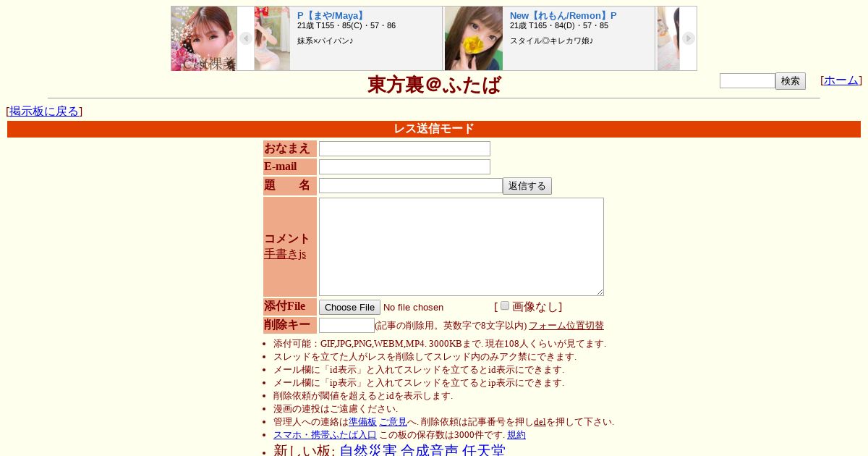Image resolution: width=868 pixels, height=456 pixels.
Task: Open the 手書きjs handwriting link
Action: coord(285,254)
